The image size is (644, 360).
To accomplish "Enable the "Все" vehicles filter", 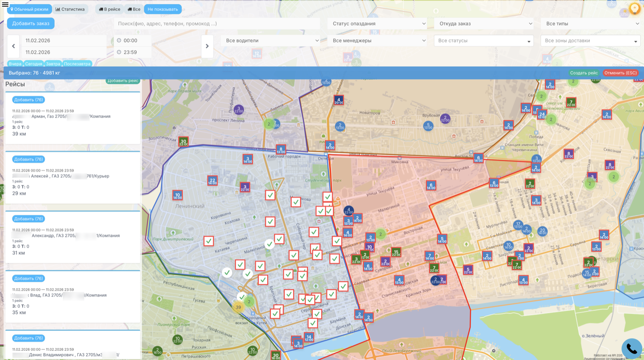I will pyautogui.click(x=134, y=9).
